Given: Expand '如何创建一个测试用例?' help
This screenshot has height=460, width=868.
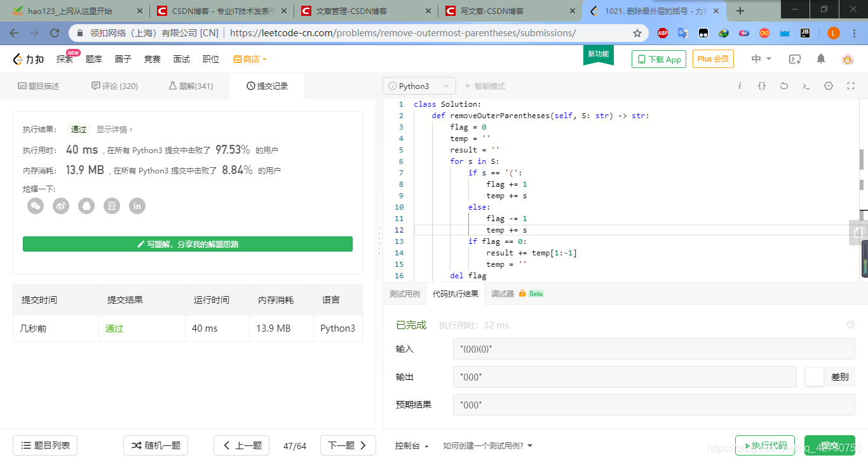Looking at the screenshot, I should pos(487,445).
